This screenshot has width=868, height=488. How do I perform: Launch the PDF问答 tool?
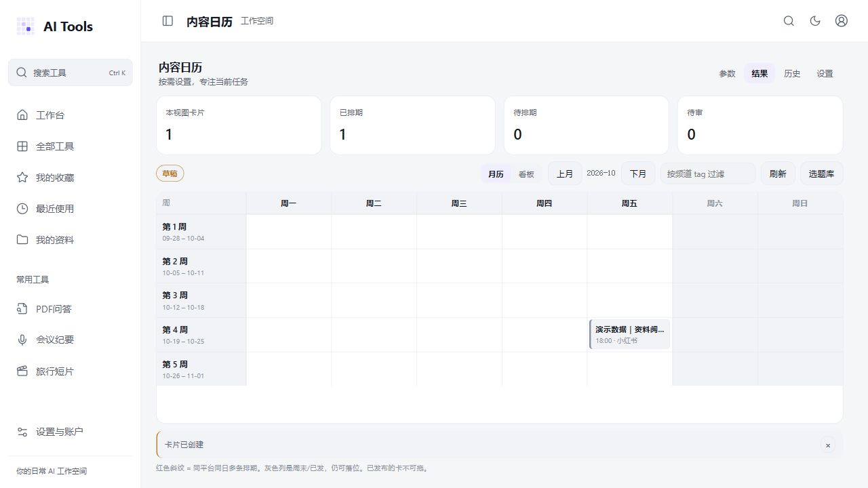(71, 309)
